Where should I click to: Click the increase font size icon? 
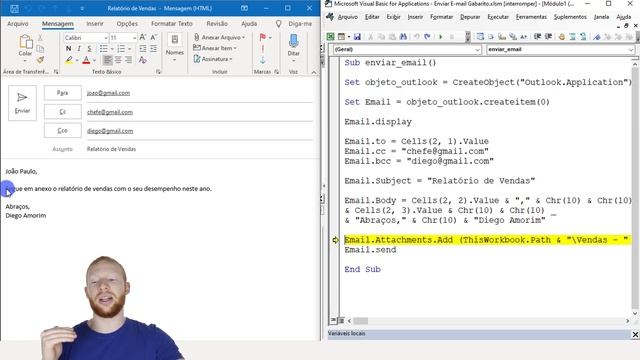point(143,38)
